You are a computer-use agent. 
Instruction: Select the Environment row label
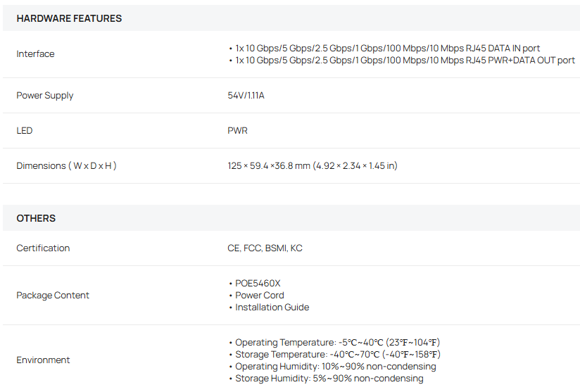(43, 360)
